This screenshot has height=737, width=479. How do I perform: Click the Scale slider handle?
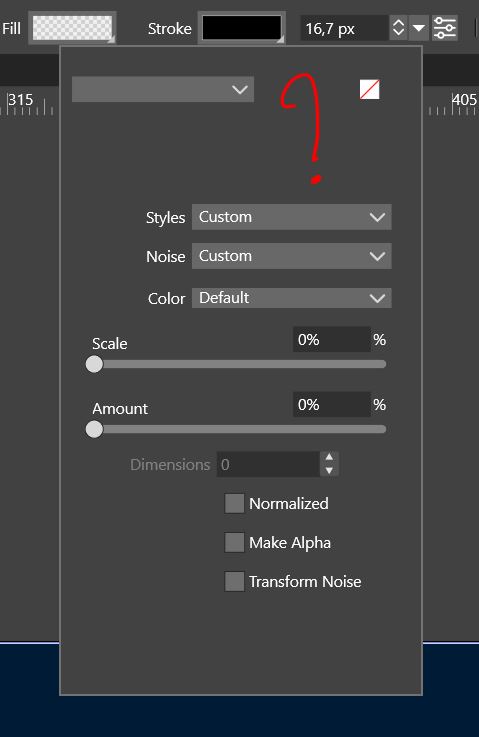94,364
